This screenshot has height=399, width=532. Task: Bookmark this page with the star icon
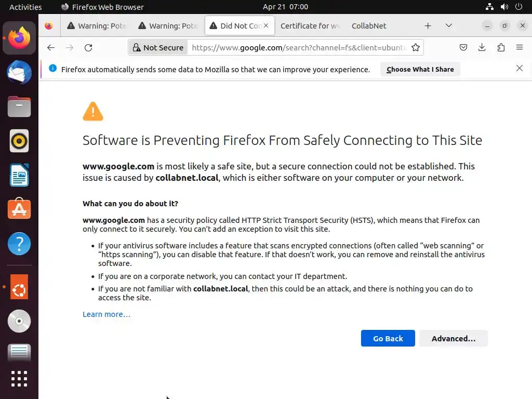(x=416, y=48)
